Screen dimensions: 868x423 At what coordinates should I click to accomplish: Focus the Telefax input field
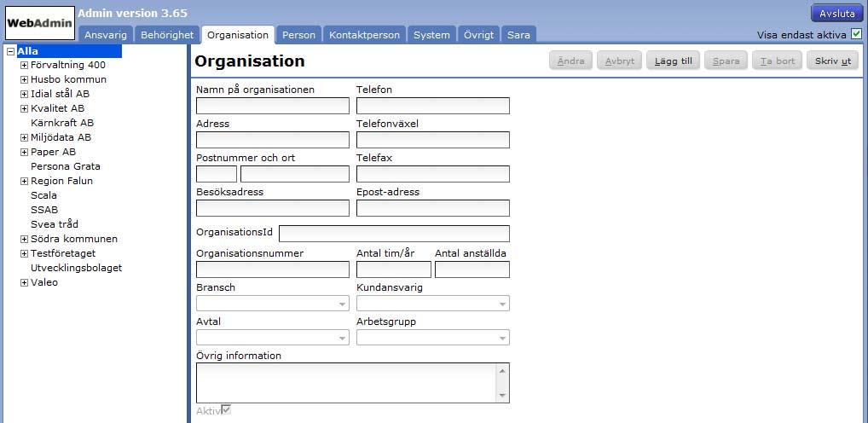(433, 174)
